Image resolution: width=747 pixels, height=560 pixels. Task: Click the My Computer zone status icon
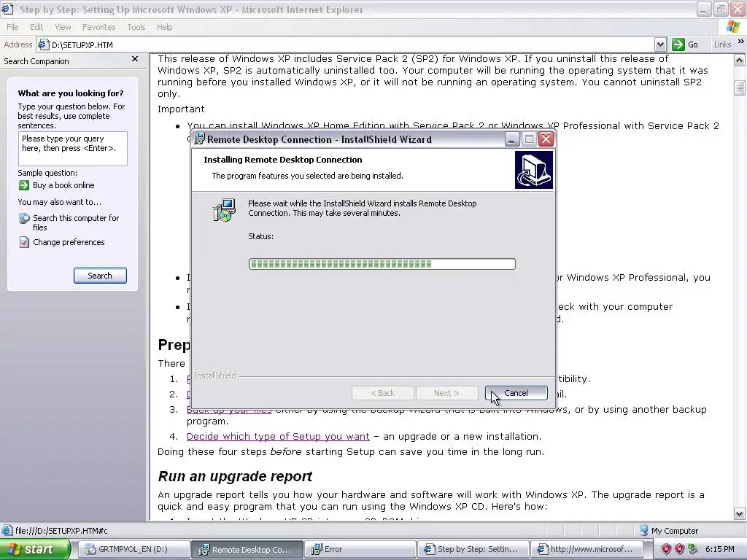click(643, 530)
